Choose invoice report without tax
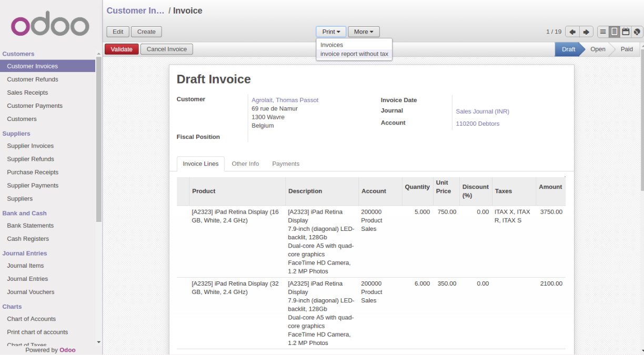The width and height of the screenshot is (644, 355). 354,54
